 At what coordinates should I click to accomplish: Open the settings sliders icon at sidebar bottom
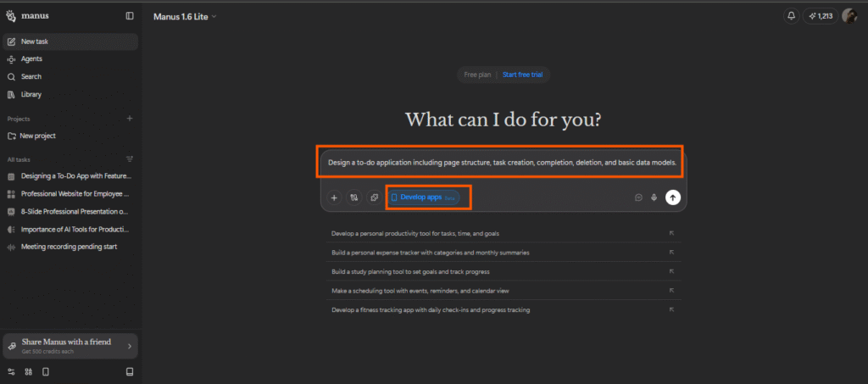point(11,371)
